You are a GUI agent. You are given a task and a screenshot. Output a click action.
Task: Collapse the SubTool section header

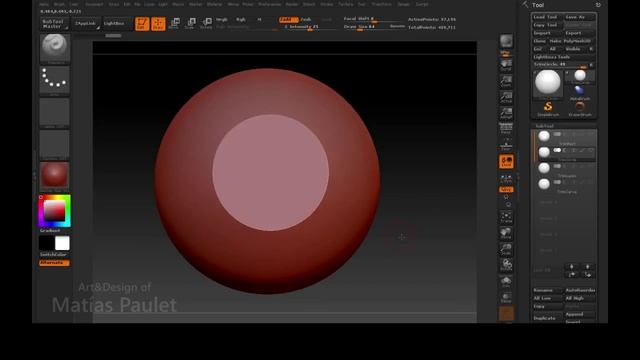(544, 126)
